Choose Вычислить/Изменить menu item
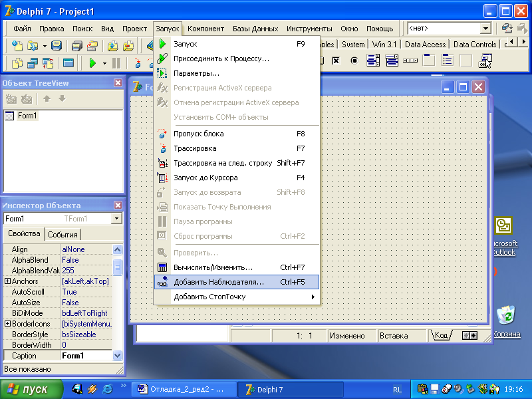 coord(237,267)
